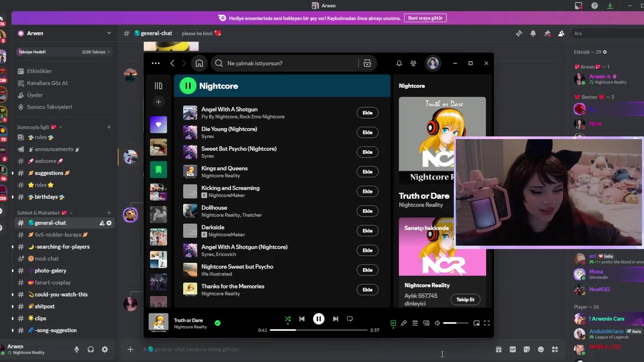The height and width of the screenshot is (362, 644).
Task: Open the Spotify Home icon
Action: pos(199,63)
